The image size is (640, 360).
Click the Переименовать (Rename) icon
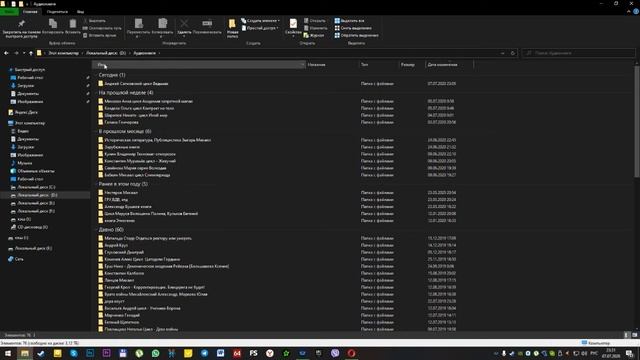pyautogui.click(x=207, y=27)
